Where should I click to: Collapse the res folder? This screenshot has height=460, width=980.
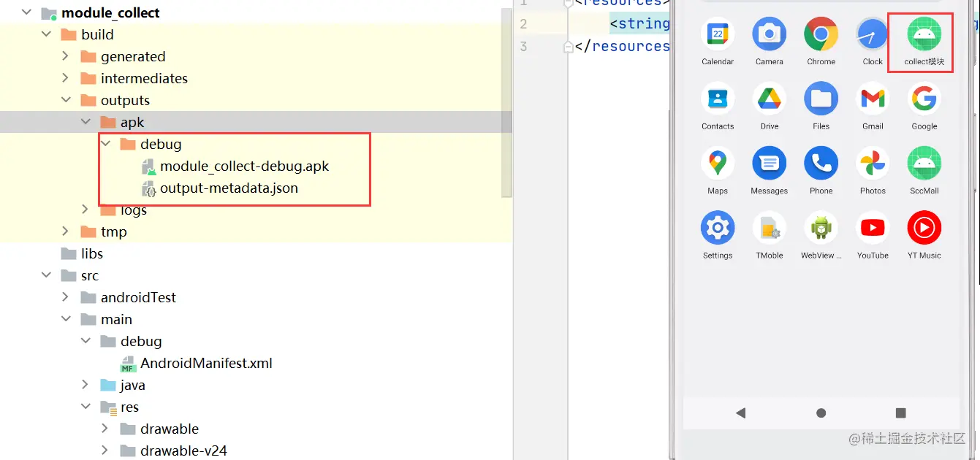[86, 407]
